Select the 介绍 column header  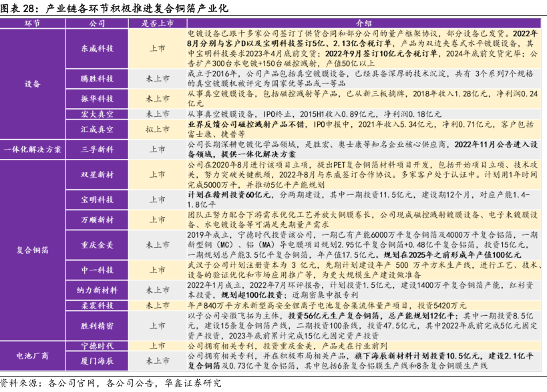coord(365,23)
